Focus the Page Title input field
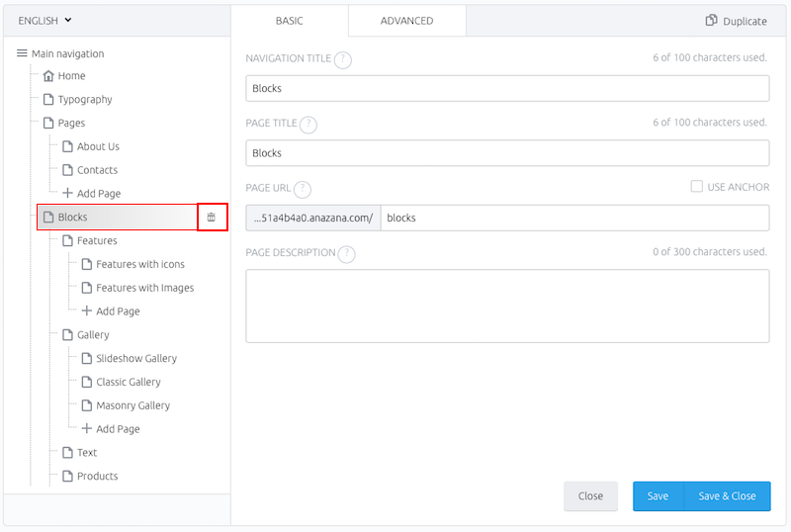Viewport: 791px width, 532px height. (x=507, y=153)
